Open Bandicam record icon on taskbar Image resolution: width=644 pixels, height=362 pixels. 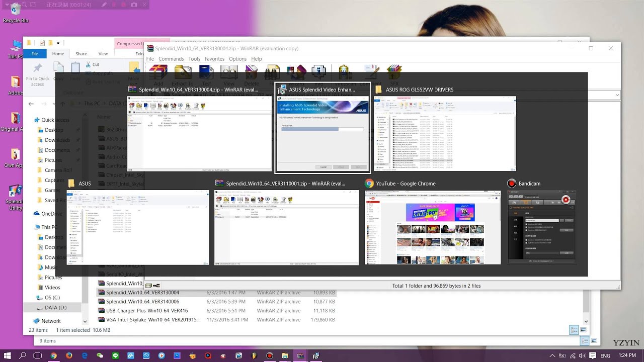click(270, 355)
